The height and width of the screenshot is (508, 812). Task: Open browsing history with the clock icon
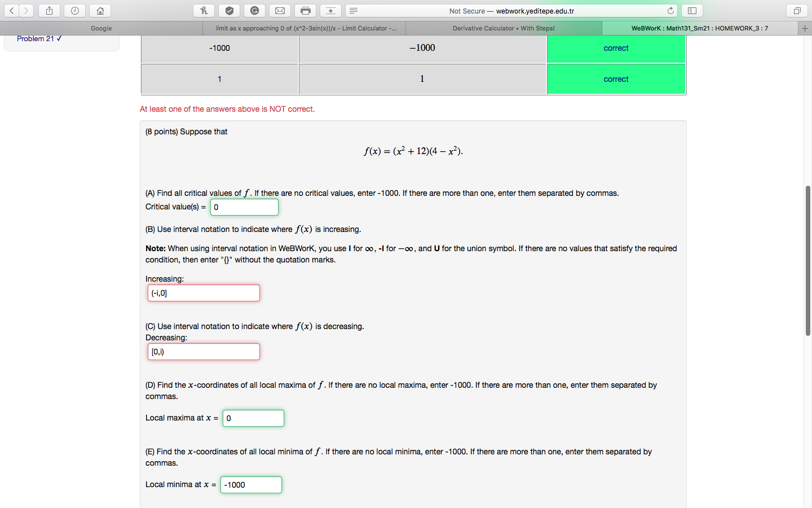click(x=74, y=10)
